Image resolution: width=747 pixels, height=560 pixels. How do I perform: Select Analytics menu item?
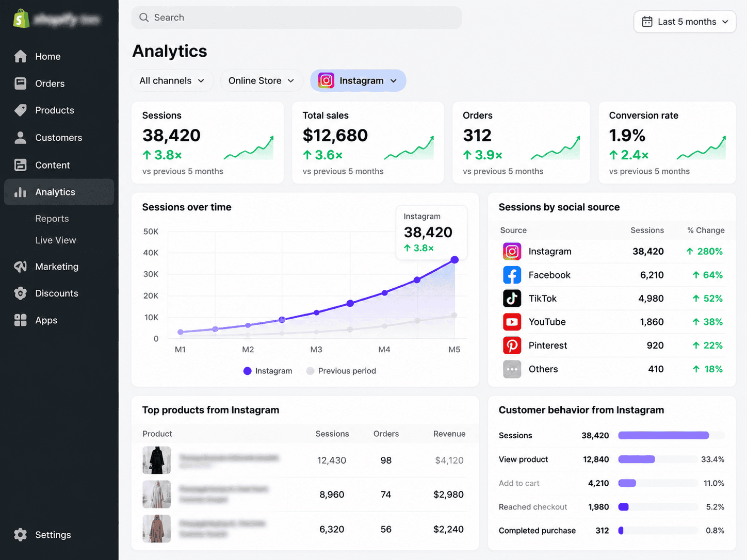pyautogui.click(x=59, y=192)
